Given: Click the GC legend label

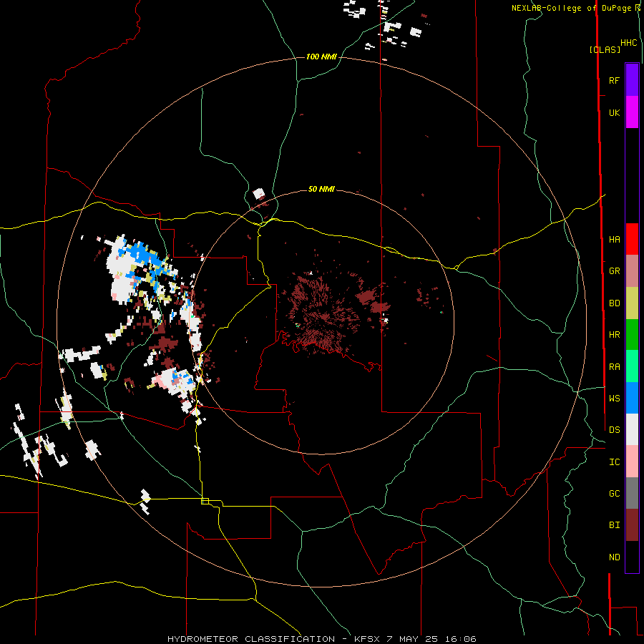Looking at the screenshot, I should [x=614, y=494].
